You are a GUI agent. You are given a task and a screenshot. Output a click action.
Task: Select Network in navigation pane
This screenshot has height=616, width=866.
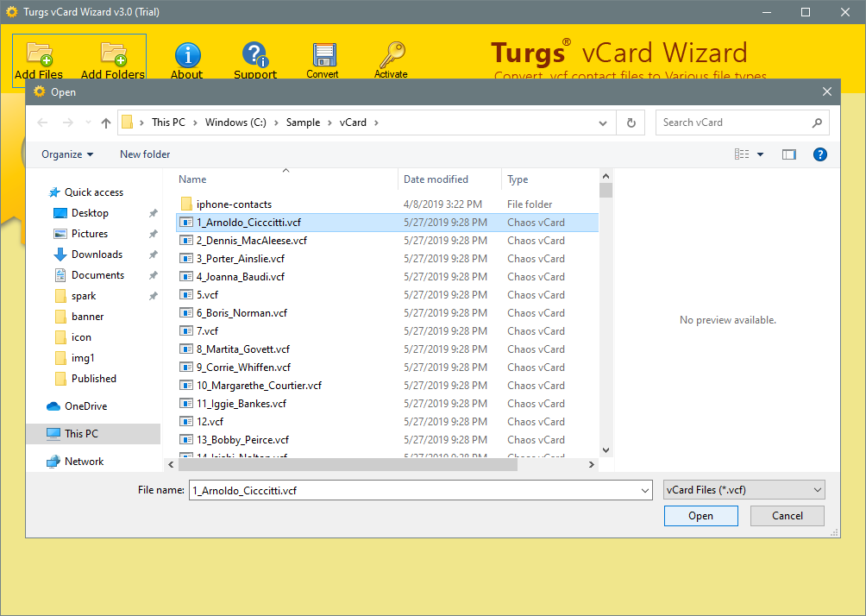point(84,462)
